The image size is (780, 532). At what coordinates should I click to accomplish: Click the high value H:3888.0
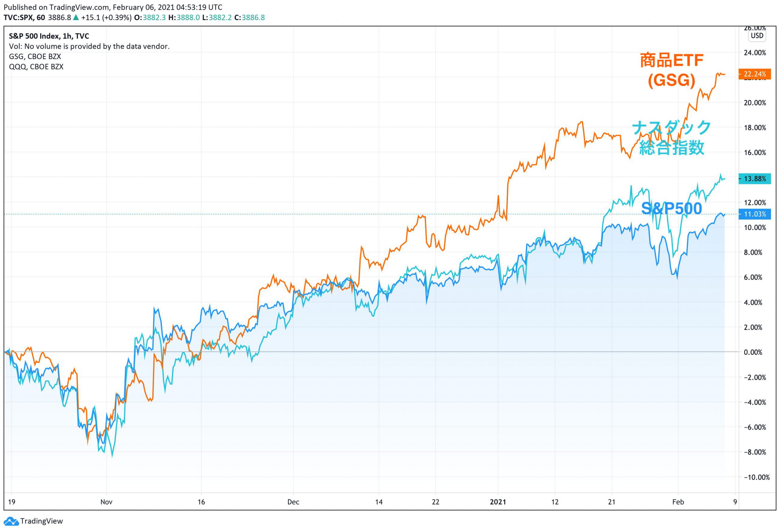coord(184,17)
